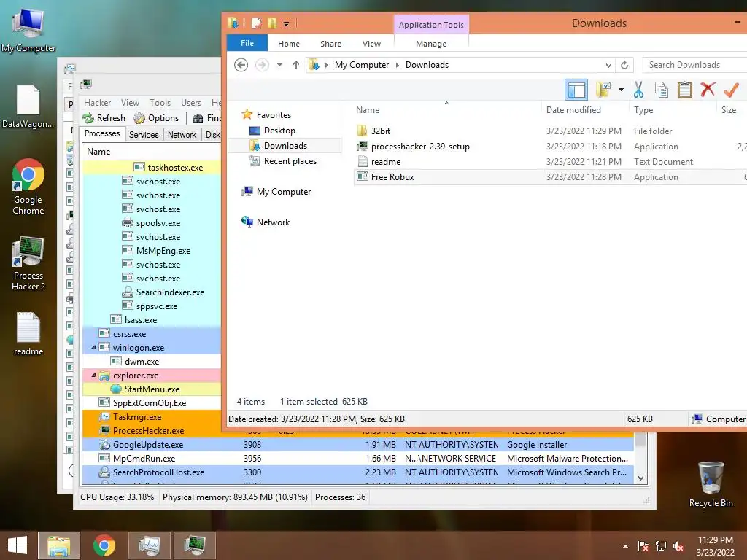Screen dimensions: 747x560
Task: Click the Up one level arrow
Action: (x=296, y=65)
